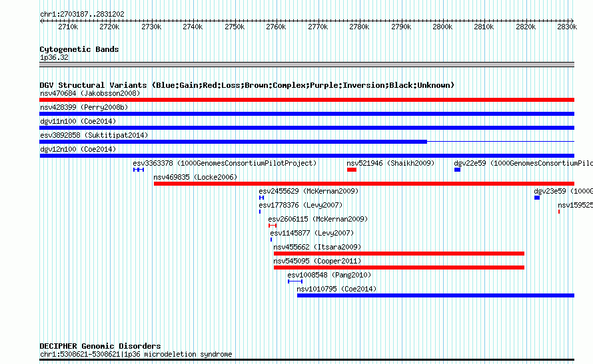Image resolution: width=593 pixels, height=364 pixels.
Task: Click the nsv1010795 (Coe2014) label
Action: [x=336, y=289]
